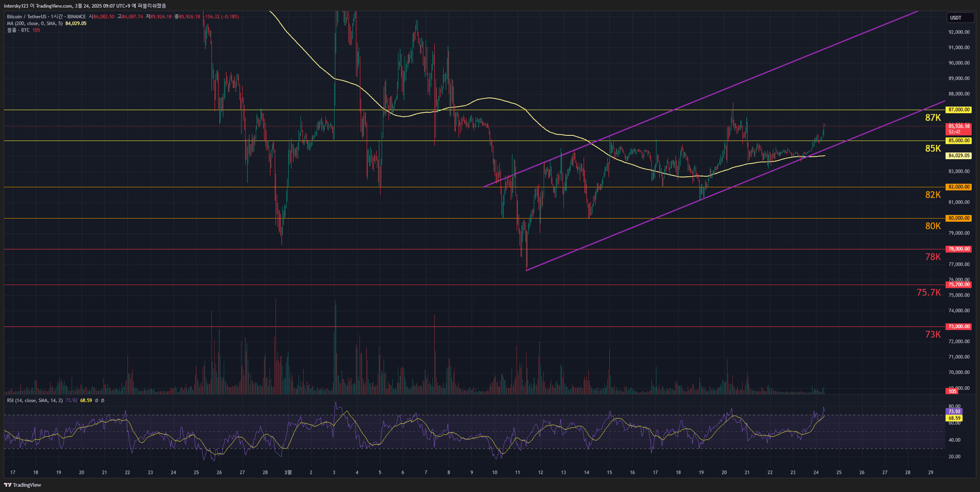Select the red 73K text annotation

933,335
